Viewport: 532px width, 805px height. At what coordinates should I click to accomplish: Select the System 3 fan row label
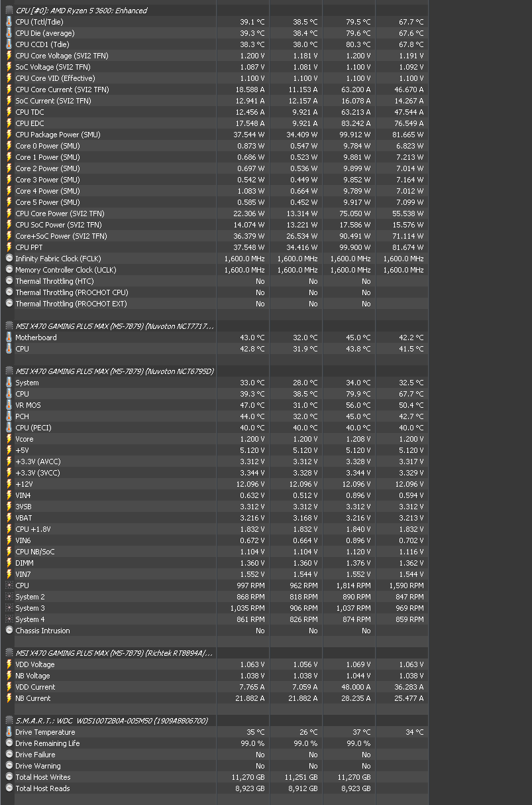coord(30,608)
